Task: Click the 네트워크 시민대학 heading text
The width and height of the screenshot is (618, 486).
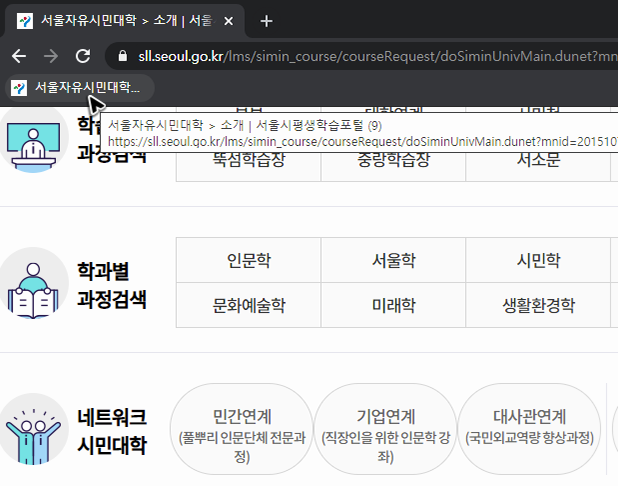Action: click(112, 431)
